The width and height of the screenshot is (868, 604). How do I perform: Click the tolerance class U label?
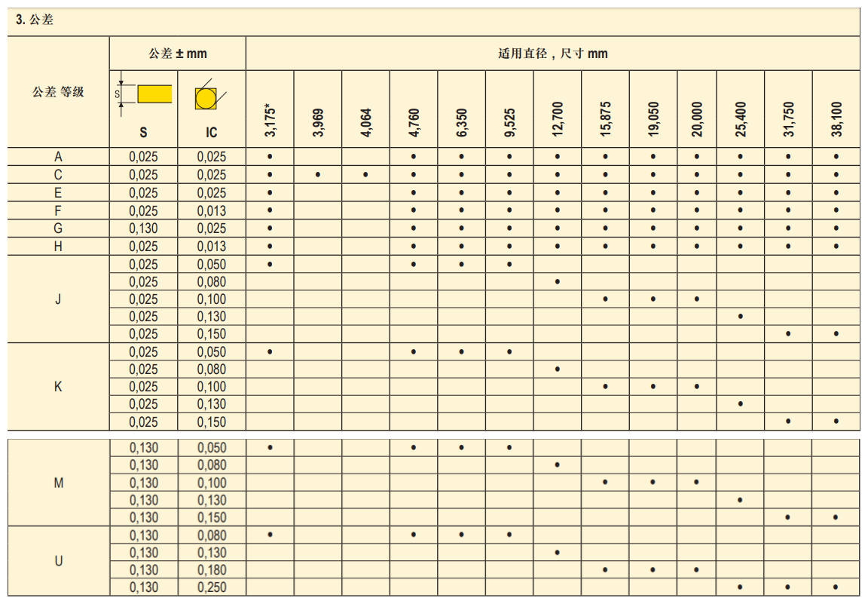point(58,561)
